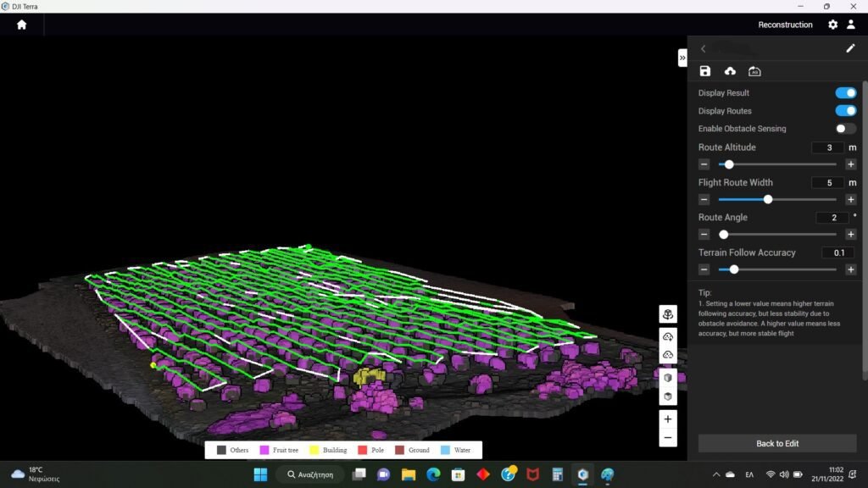Open the clock showing 11:02

[x=827, y=474]
